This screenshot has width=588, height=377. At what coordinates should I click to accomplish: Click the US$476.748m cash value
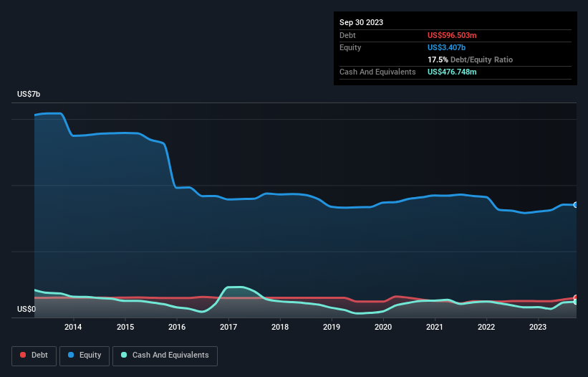click(452, 72)
